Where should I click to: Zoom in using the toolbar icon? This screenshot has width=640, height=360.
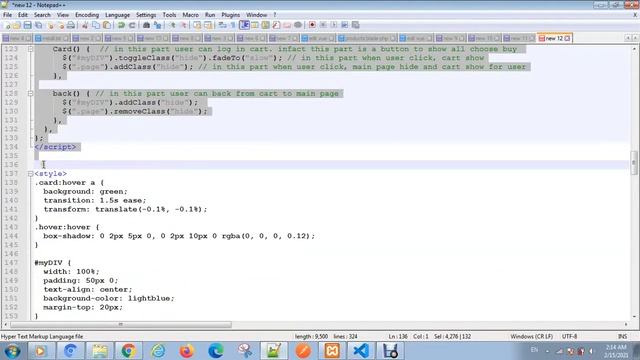172,25
